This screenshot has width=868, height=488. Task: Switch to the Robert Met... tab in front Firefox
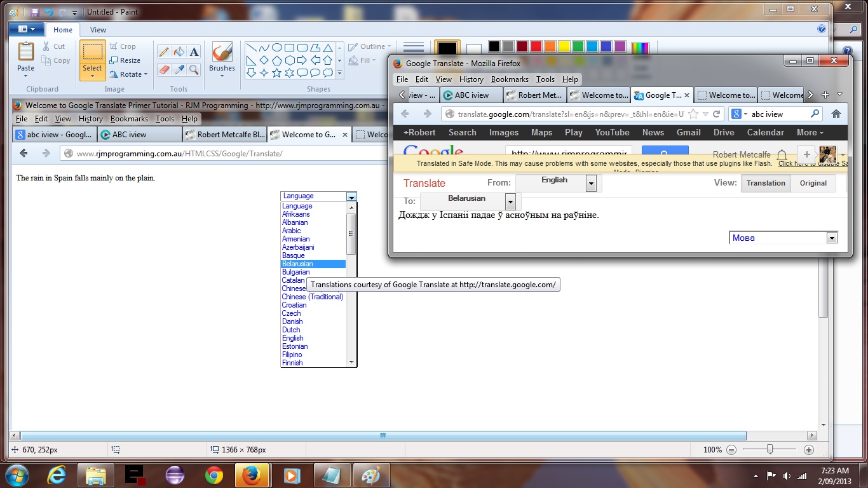click(x=534, y=95)
